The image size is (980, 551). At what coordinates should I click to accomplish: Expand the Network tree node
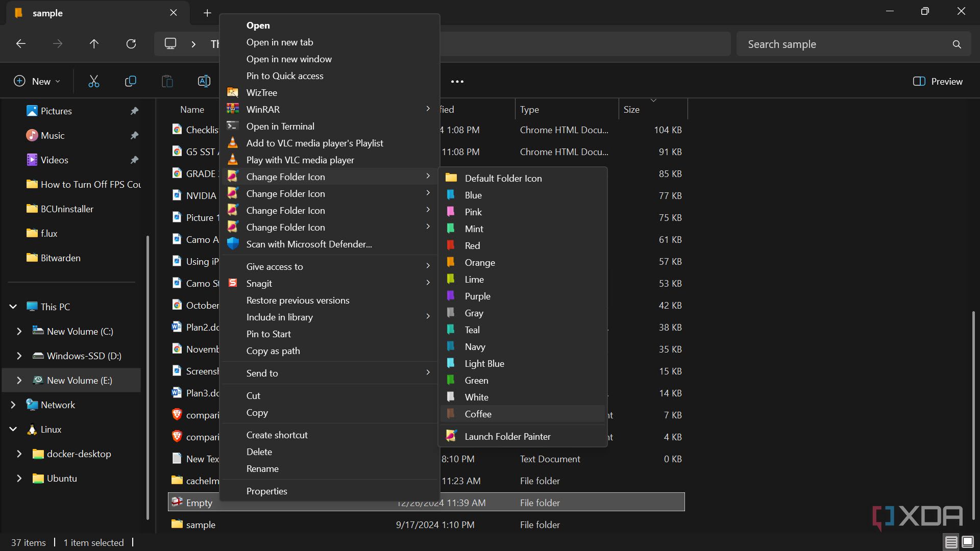(13, 405)
